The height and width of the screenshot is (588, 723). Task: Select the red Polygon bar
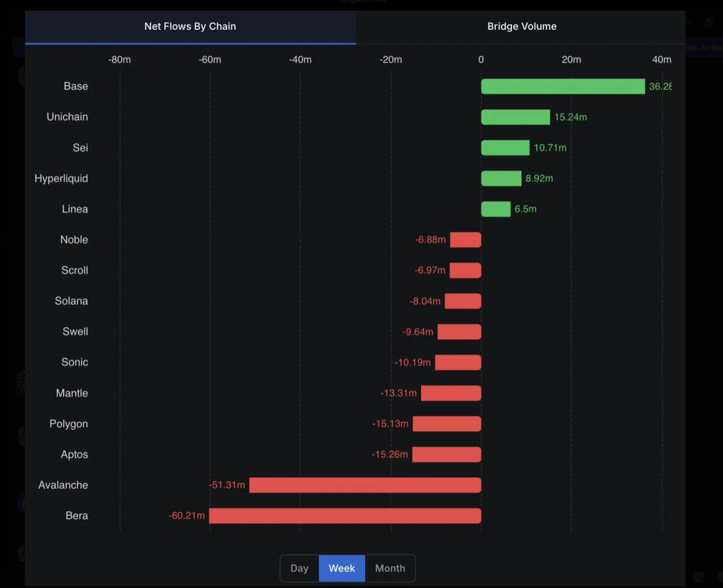[447, 424]
